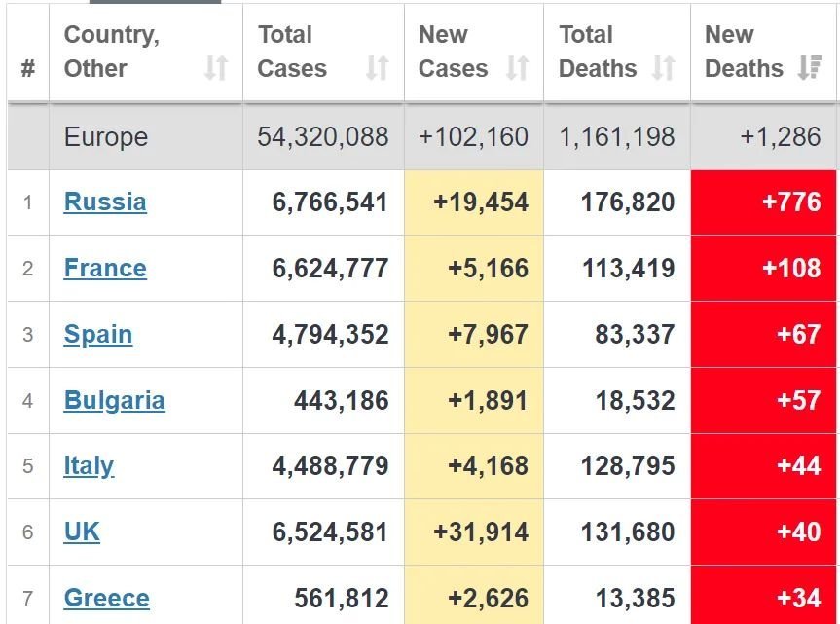The width and height of the screenshot is (840, 624).
Task: Go to Spain statistics page
Action: (x=97, y=335)
